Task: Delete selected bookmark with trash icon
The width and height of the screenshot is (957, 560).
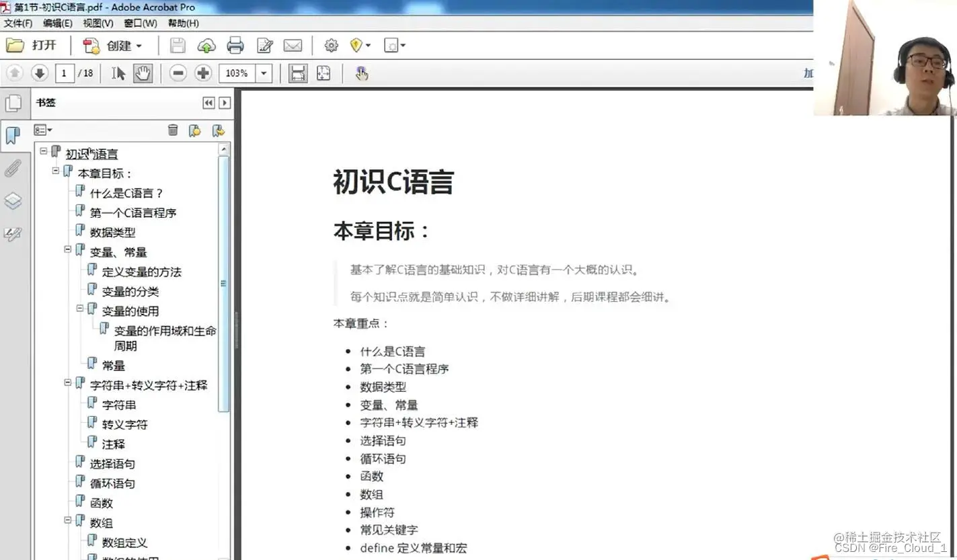Action: coord(173,130)
